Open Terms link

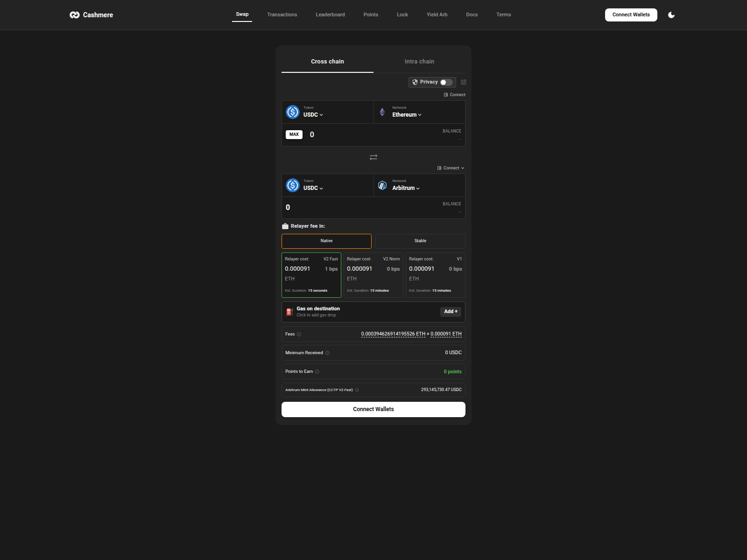[x=504, y=15]
